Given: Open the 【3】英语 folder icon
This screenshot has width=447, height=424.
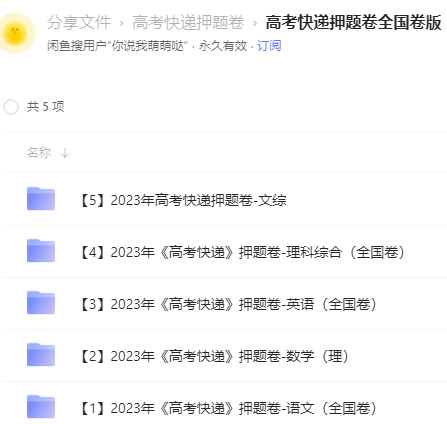Looking at the screenshot, I should [x=41, y=303].
